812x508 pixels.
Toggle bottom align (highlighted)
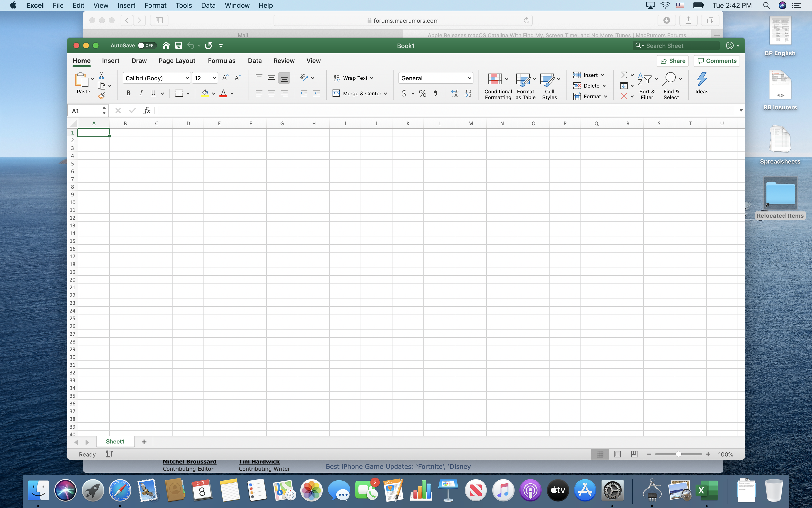click(284, 78)
